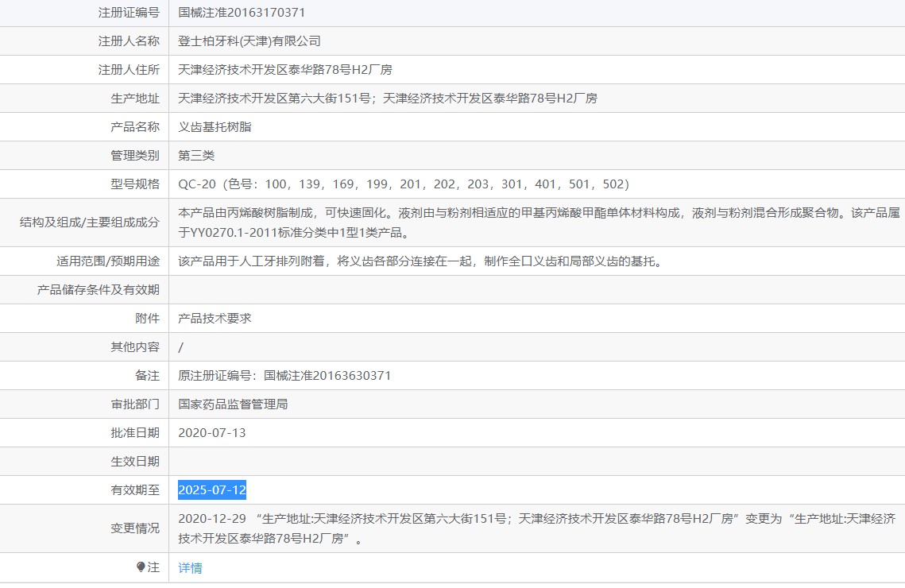This screenshot has width=905, height=588.
Task: Click attachment value 产品技术要求
Action: click(215, 318)
